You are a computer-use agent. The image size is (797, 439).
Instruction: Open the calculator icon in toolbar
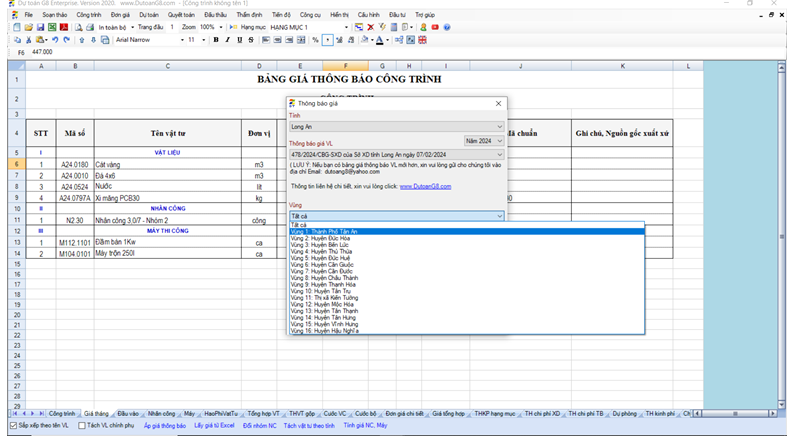[393, 27]
